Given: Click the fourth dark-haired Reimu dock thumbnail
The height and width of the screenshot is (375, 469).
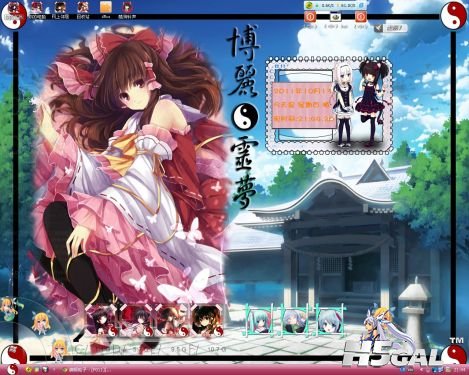Looking at the screenshot, I should coord(207,321).
